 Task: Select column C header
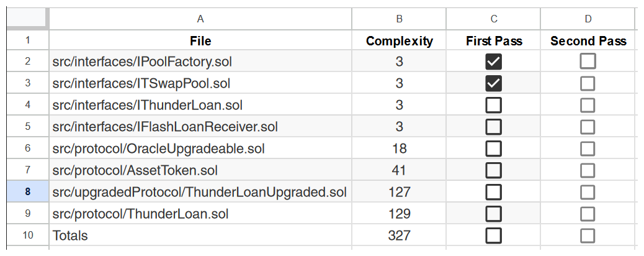tap(494, 19)
